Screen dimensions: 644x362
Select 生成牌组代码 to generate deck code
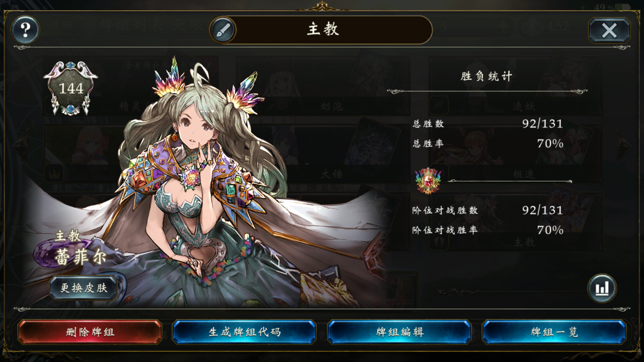(x=245, y=332)
